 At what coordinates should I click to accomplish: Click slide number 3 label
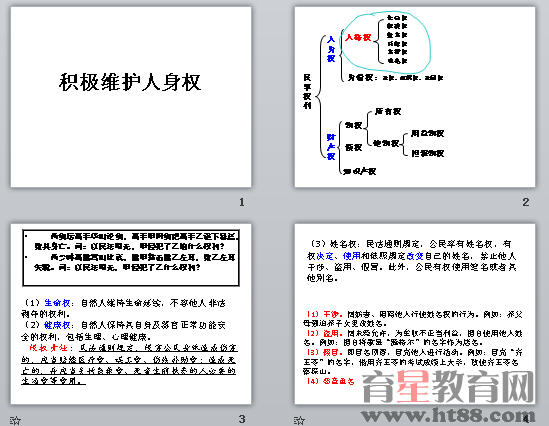click(242, 419)
